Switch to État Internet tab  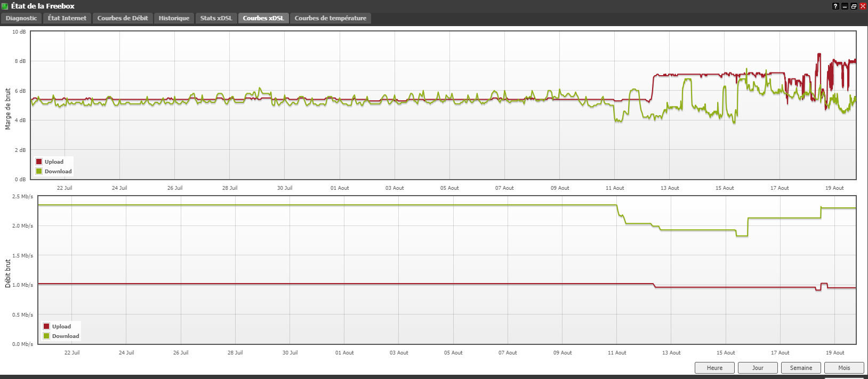tap(67, 18)
